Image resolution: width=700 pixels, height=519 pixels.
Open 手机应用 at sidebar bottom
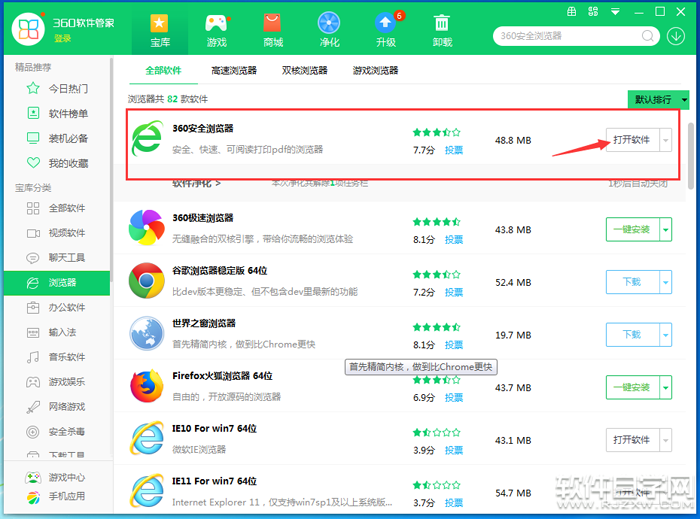pos(55,496)
